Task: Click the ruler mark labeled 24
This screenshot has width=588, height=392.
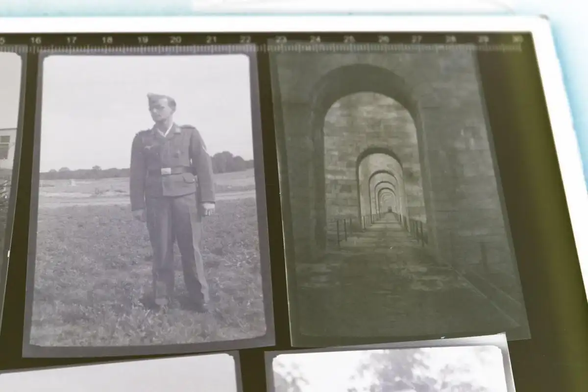Action: (315, 39)
